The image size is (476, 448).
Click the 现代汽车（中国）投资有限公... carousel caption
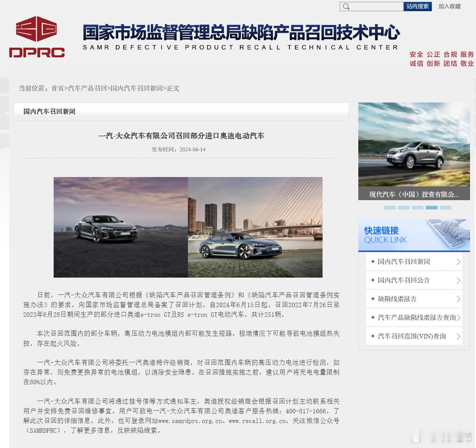point(414,195)
